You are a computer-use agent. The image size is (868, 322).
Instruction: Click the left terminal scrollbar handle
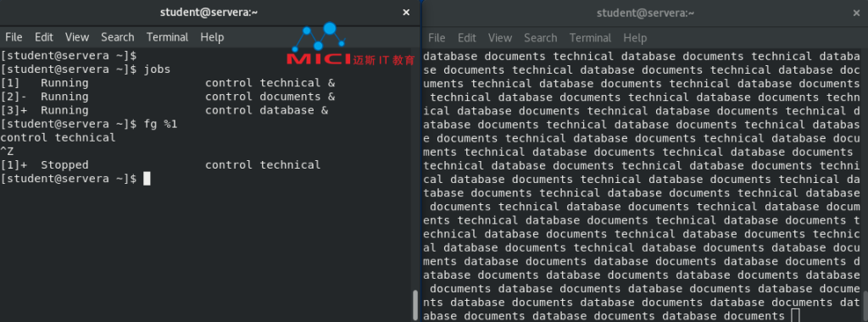(415, 305)
